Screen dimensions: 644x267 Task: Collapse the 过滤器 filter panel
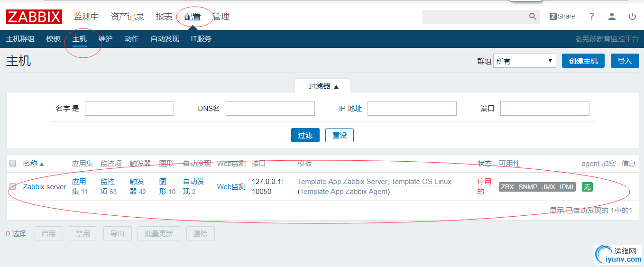[x=323, y=86]
